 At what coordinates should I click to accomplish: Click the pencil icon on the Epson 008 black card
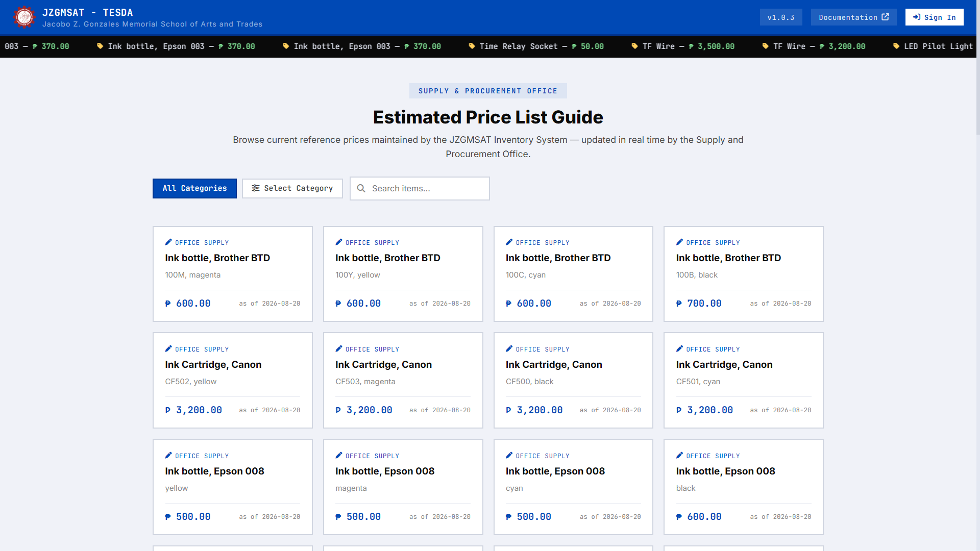click(x=679, y=456)
